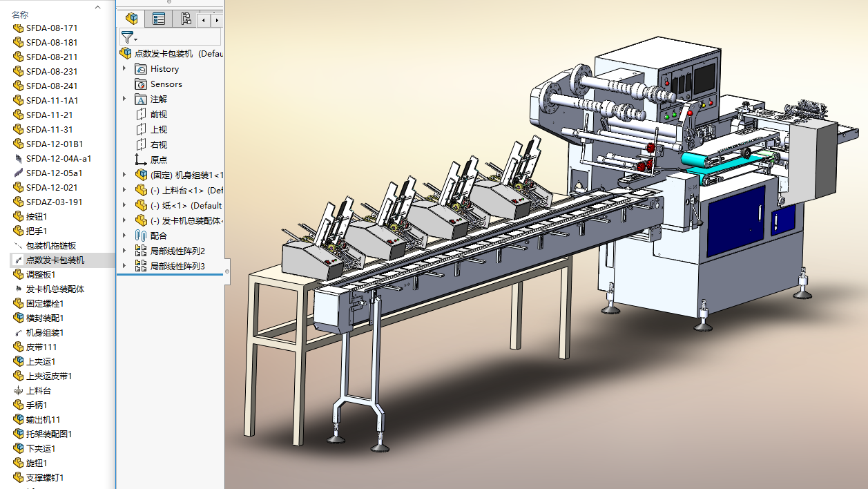Switch to the PropertyManager tab
868x489 pixels.
159,19
